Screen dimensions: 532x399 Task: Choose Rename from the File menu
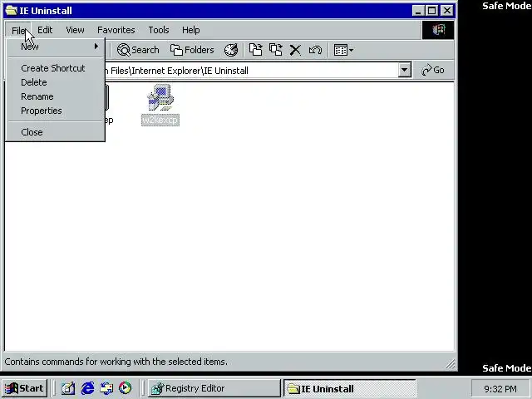(x=56, y=96)
